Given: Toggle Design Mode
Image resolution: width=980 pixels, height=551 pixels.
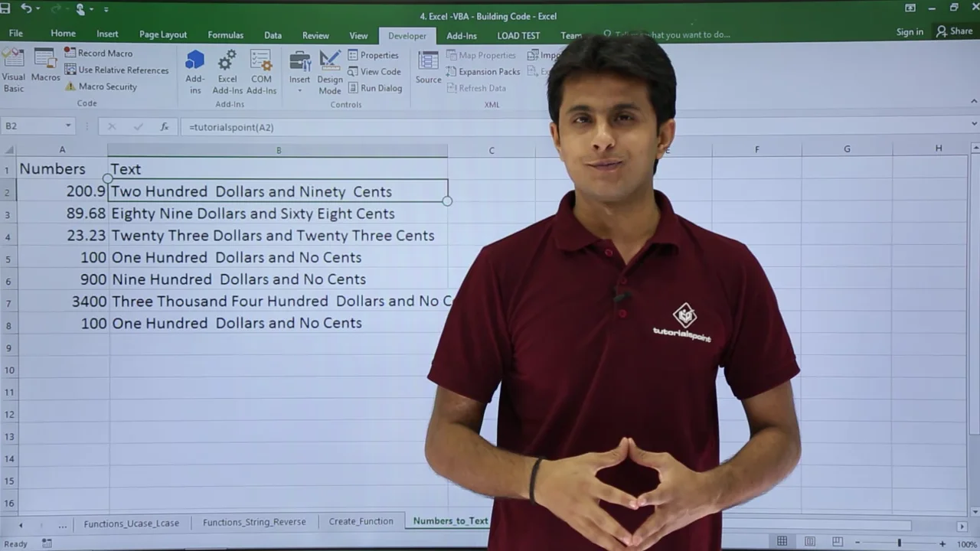Looking at the screenshot, I should point(330,73).
